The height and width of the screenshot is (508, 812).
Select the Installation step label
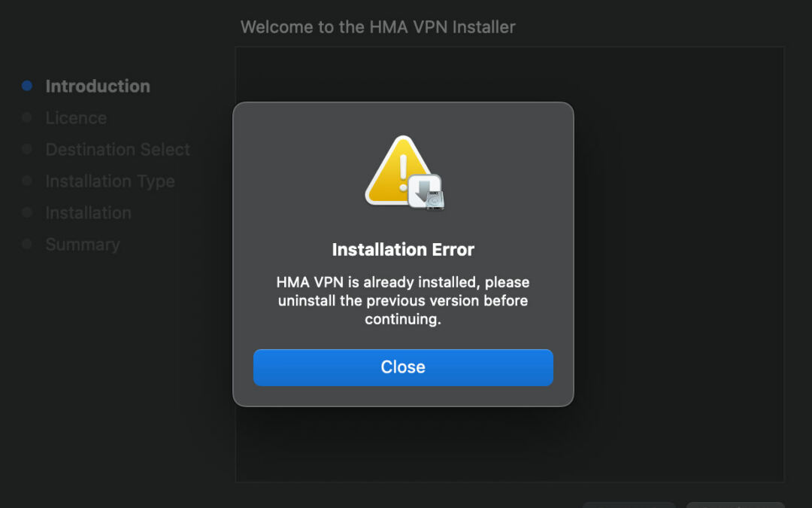pyautogui.click(x=88, y=213)
